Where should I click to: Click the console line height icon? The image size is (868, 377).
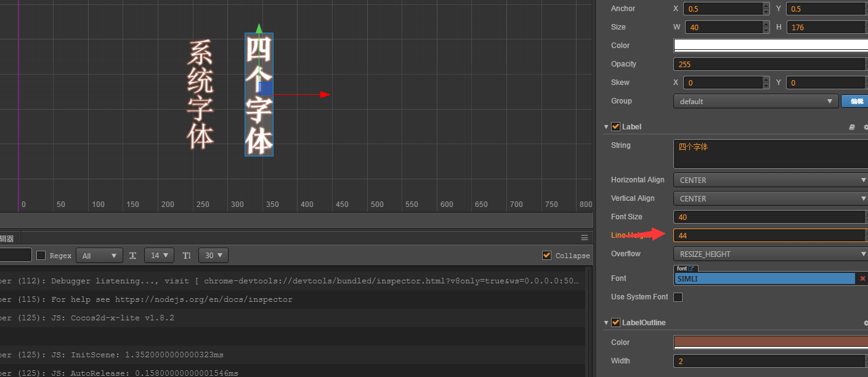[187, 255]
